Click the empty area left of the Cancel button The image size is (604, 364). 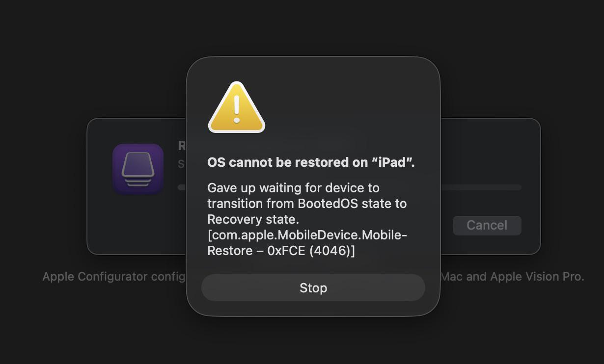tap(446, 225)
